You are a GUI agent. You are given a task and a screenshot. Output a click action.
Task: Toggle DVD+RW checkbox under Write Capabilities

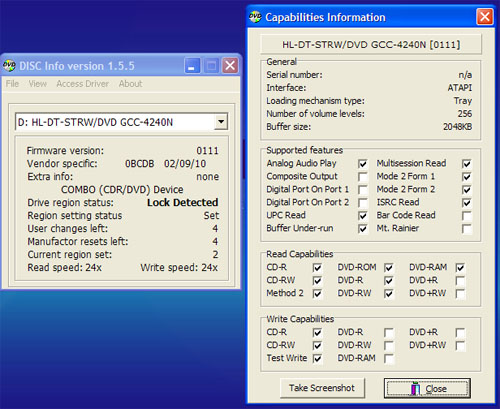(x=460, y=346)
